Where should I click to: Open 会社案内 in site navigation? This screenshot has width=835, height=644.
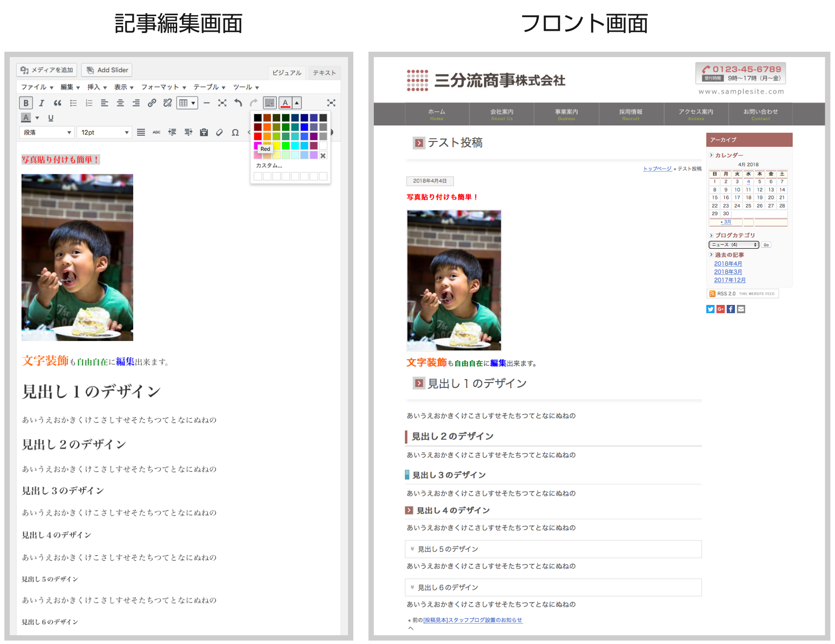click(502, 114)
